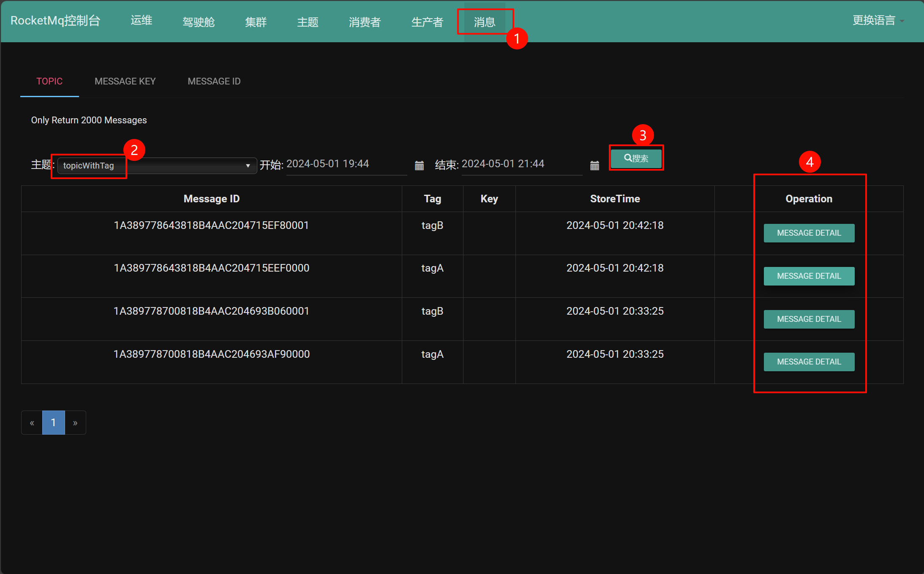Switch to the MESSAGE KEY tab
Image resolution: width=924 pixels, height=574 pixels.
[125, 81]
